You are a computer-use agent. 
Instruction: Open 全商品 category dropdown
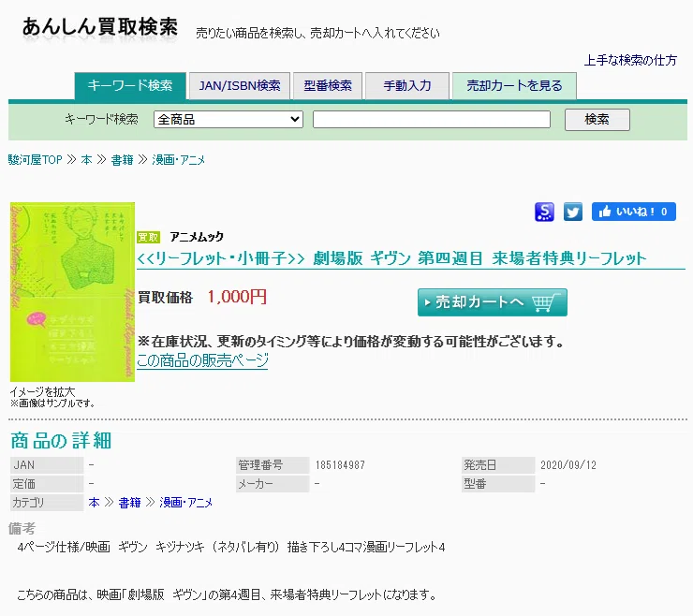coord(229,119)
